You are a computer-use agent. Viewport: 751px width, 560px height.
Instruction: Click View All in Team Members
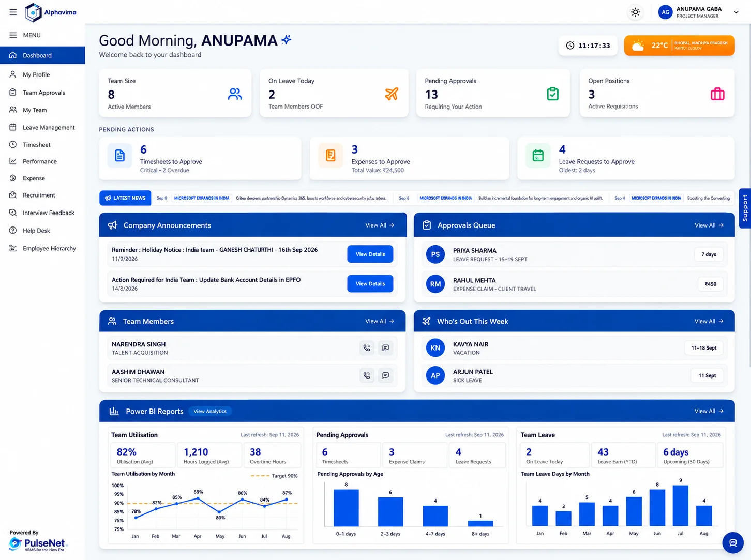pyautogui.click(x=380, y=321)
